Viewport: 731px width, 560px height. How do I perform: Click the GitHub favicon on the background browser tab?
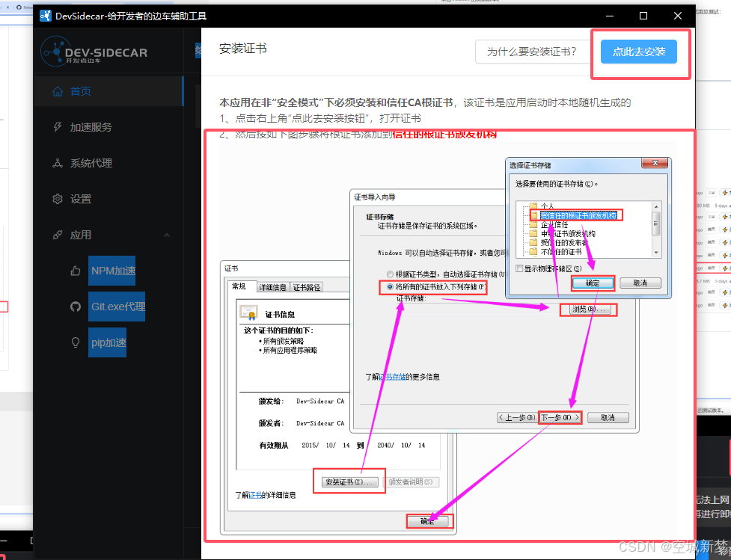click(19, 7)
